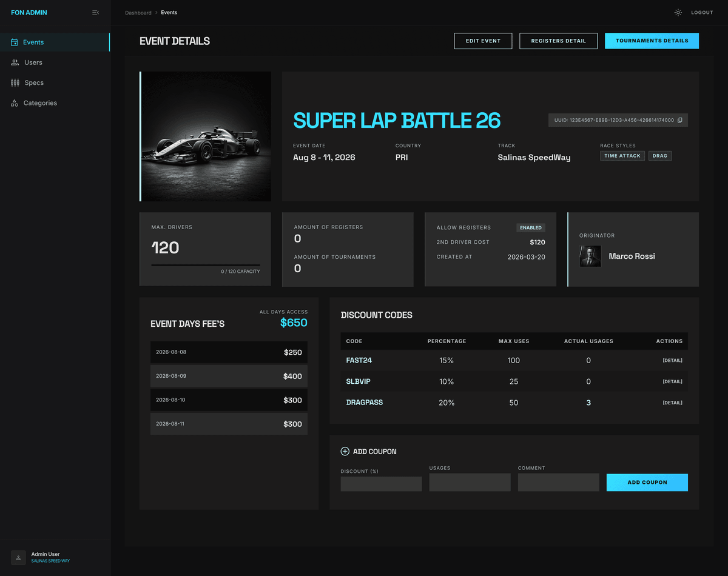Click the DISCOUNT (%) input field
Screen dimensions: 728x576
(381, 483)
